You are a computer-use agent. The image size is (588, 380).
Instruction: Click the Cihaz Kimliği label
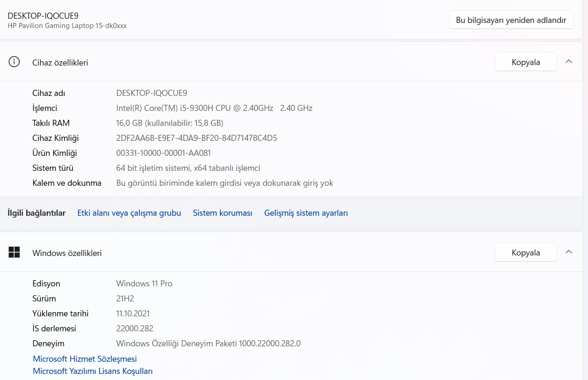55,138
